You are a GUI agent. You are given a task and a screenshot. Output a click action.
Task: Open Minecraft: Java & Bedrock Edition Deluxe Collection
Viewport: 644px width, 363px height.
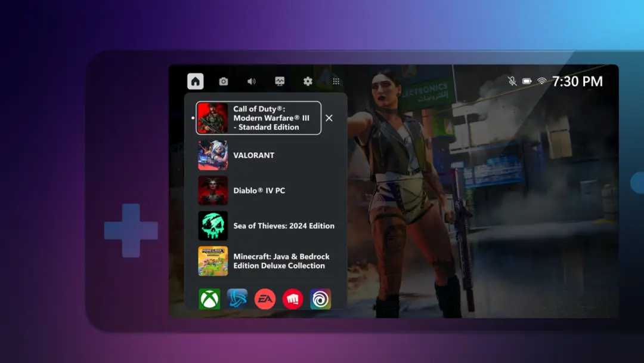click(x=265, y=261)
